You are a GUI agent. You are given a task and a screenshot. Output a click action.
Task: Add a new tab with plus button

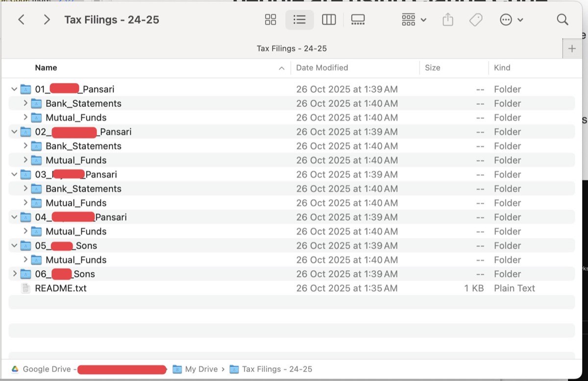pyautogui.click(x=572, y=48)
